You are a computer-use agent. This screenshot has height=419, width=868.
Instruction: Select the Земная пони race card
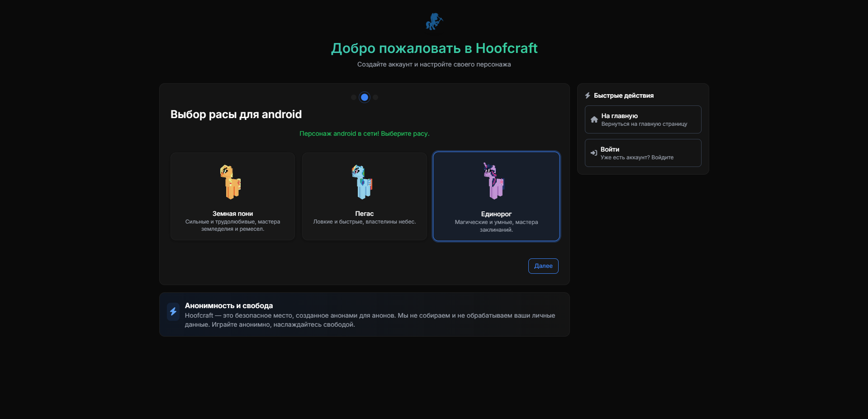pos(232,196)
